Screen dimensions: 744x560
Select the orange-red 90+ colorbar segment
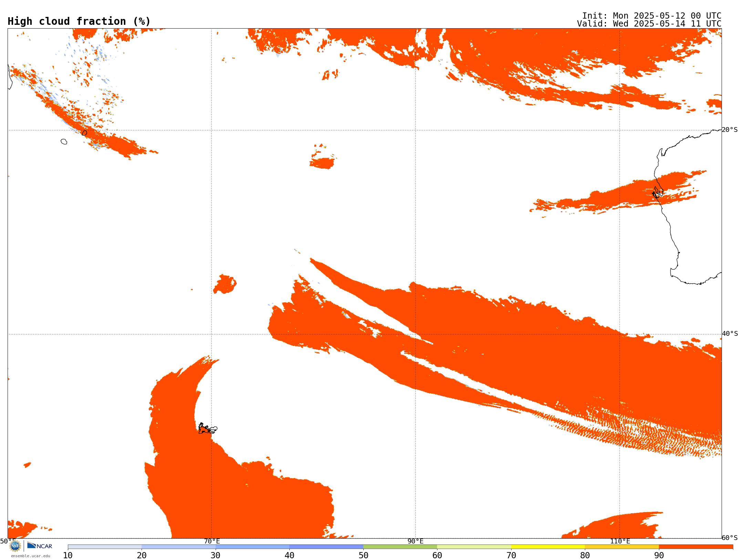pos(696,547)
